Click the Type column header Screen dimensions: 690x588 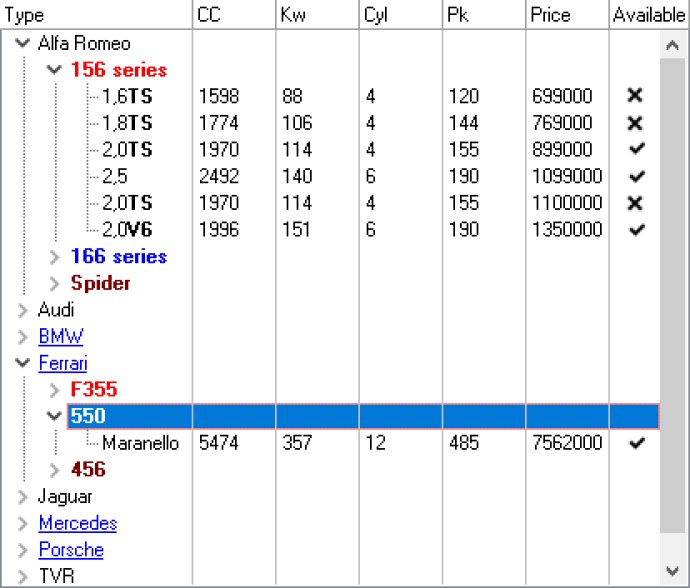[96, 15]
